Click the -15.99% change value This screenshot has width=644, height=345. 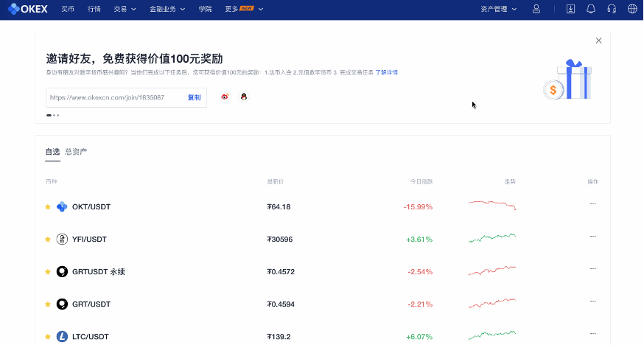(x=418, y=206)
